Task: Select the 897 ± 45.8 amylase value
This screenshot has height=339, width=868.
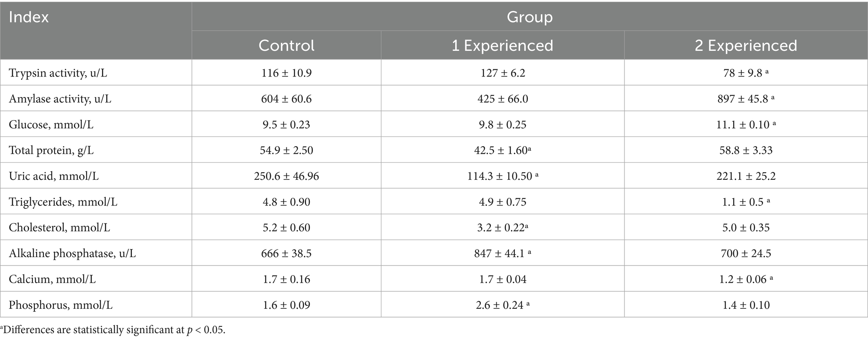Action: pyautogui.click(x=746, y=99)
